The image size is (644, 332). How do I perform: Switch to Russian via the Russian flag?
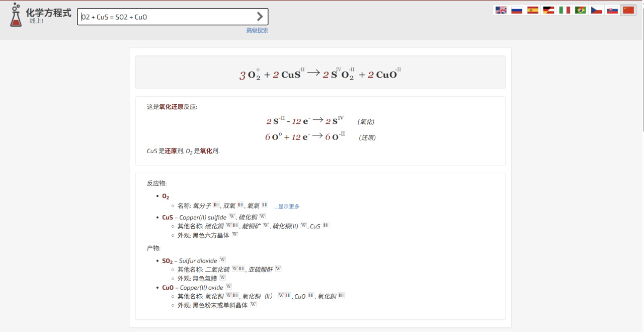point(517,10)
